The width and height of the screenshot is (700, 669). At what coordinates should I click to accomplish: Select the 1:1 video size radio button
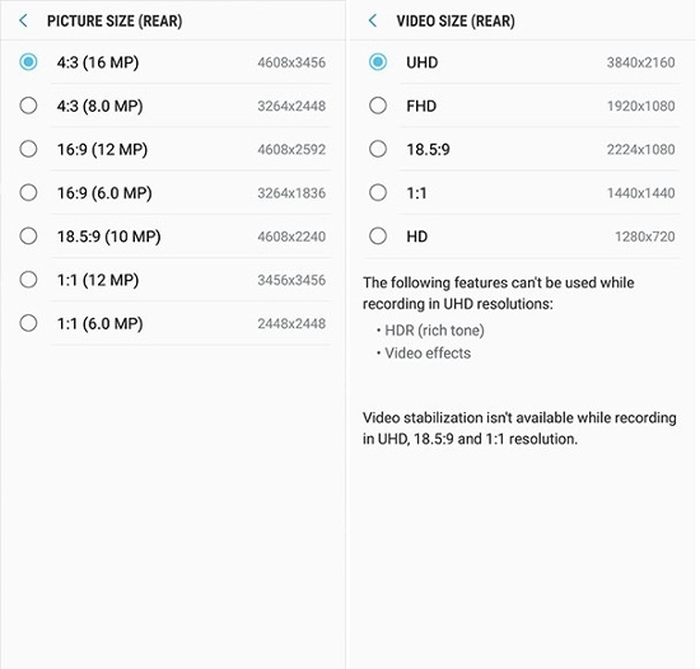pos(377,193)
